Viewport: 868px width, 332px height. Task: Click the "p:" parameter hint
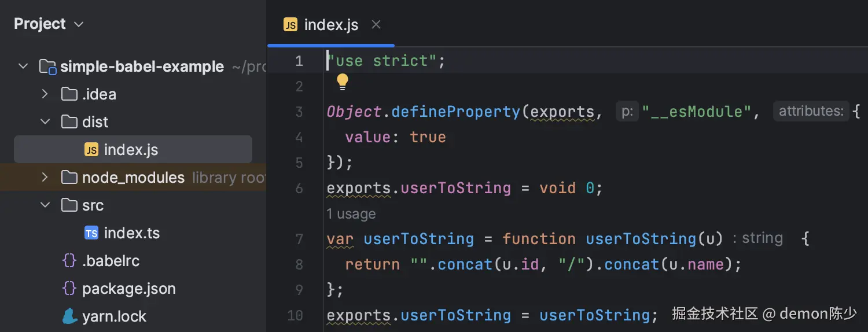(x=627, y=111)
